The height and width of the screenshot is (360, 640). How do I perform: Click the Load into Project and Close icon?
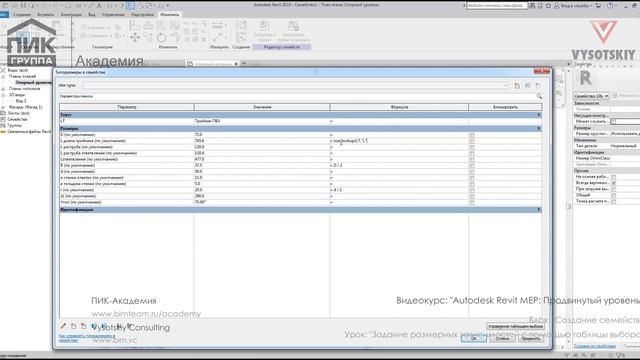[293, 31]
